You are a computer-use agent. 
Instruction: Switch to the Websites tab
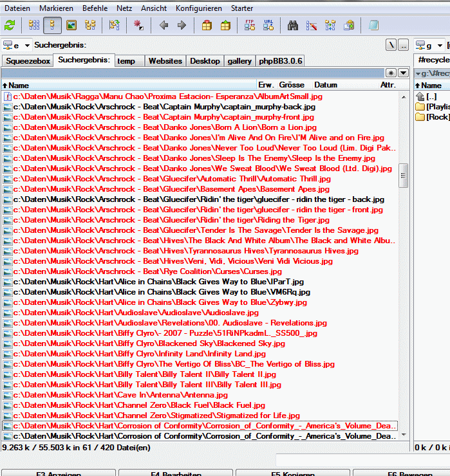(165, 61)
